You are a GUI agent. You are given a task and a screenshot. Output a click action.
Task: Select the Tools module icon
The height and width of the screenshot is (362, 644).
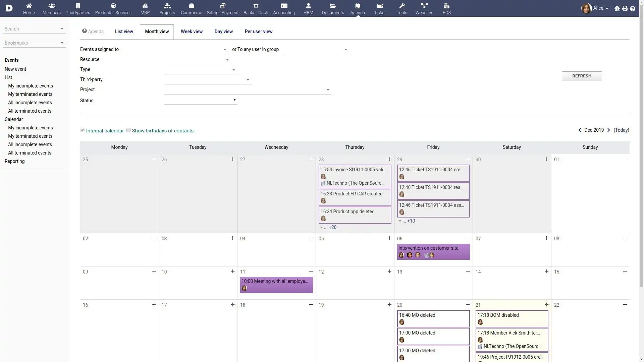[401, 6]
